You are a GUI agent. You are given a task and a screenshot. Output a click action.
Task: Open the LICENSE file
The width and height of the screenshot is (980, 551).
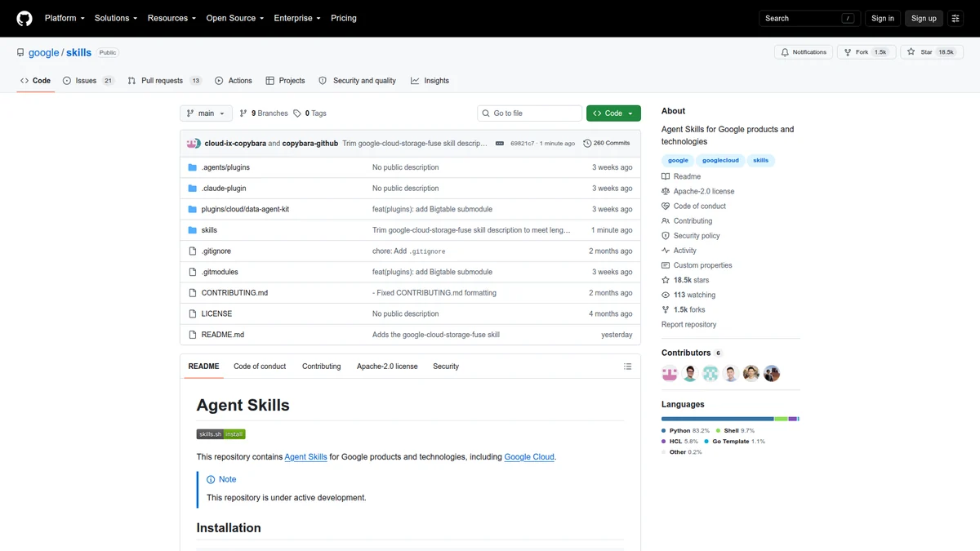click(216, 313)
